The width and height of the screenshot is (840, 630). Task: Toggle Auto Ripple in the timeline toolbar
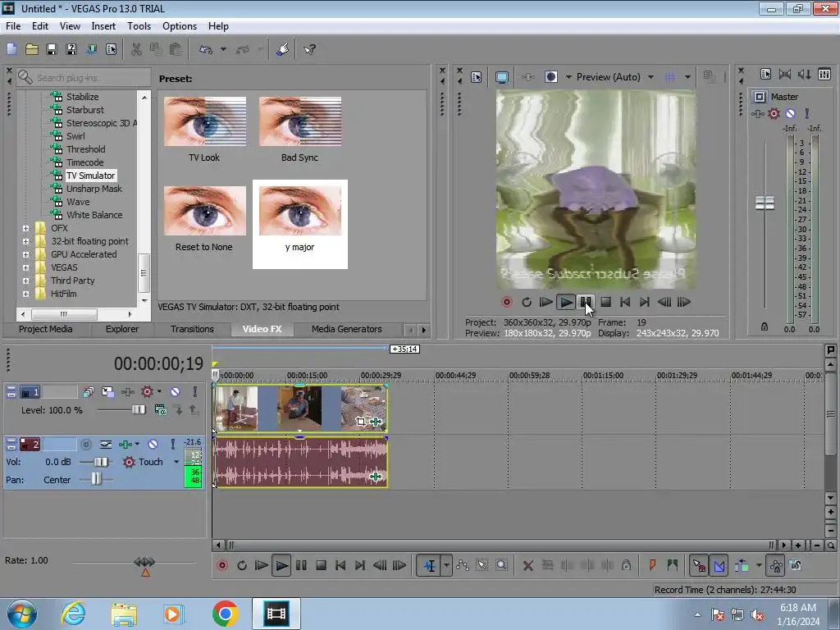coord(742,565)
